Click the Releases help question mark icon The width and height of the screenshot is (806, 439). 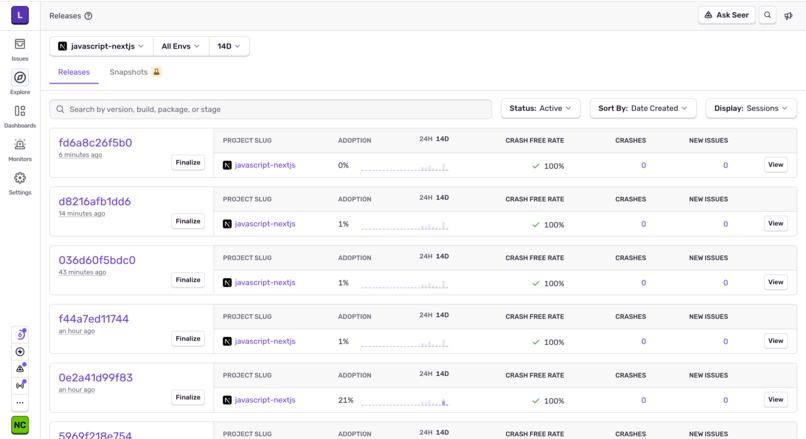pos(88,16)
